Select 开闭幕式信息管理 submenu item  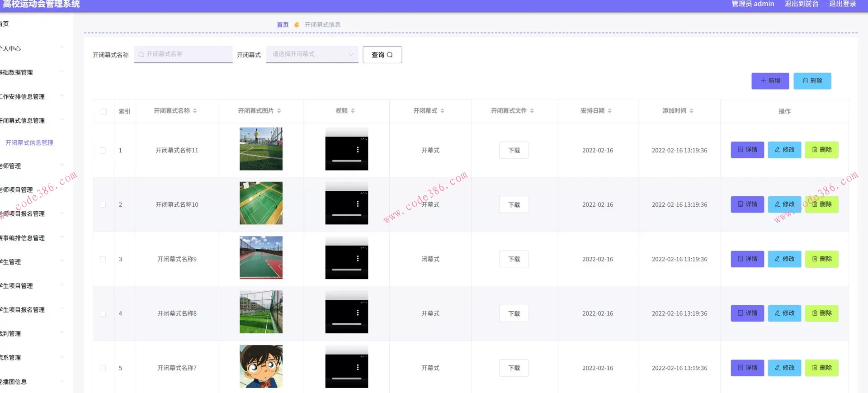[x=29, y=142]
